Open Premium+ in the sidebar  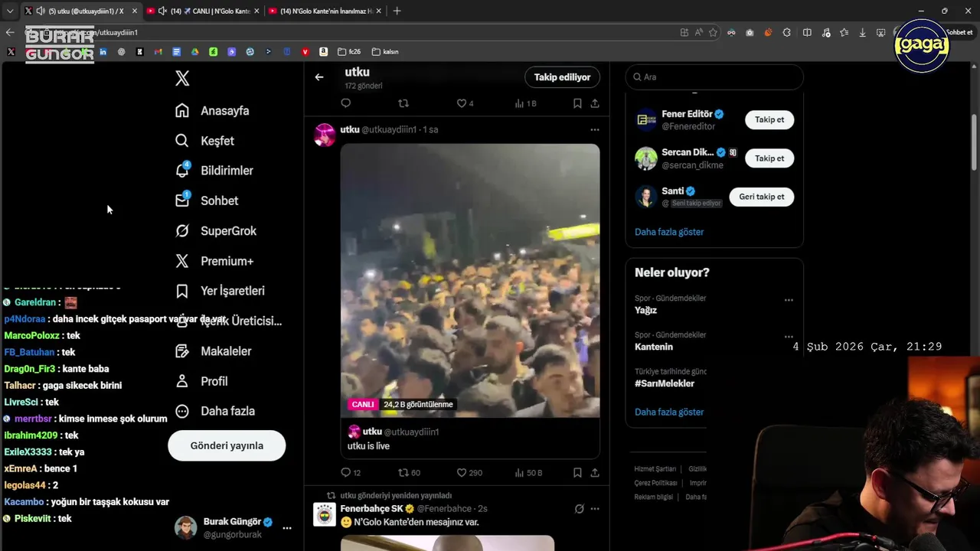[214, 261]
